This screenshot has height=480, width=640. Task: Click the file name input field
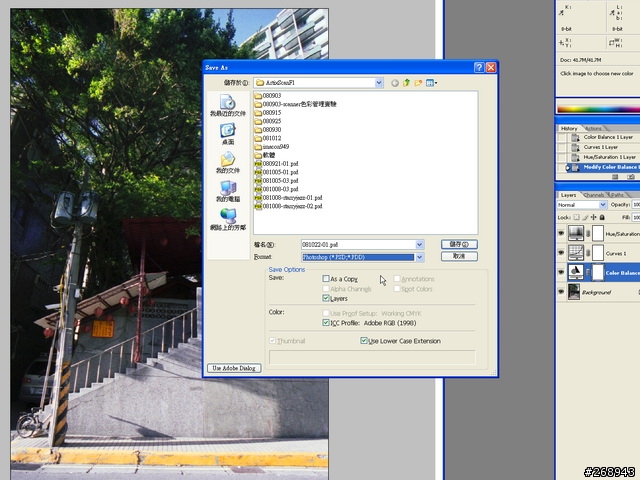[x=358, y=244]
